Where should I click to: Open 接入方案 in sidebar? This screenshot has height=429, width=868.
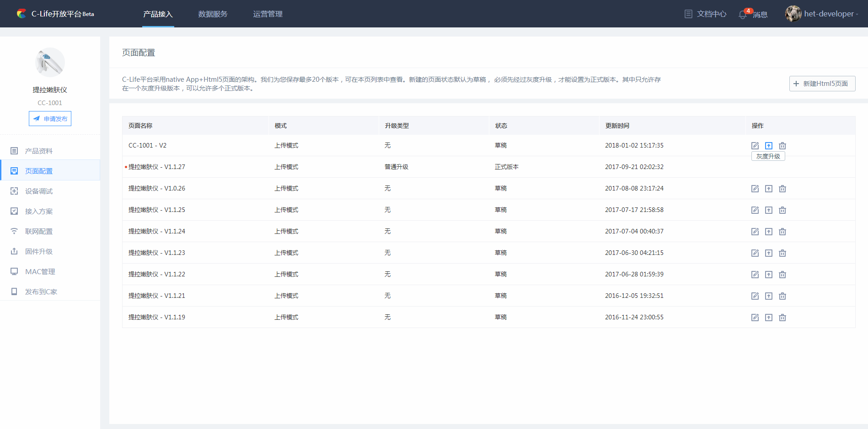(50, 211)
